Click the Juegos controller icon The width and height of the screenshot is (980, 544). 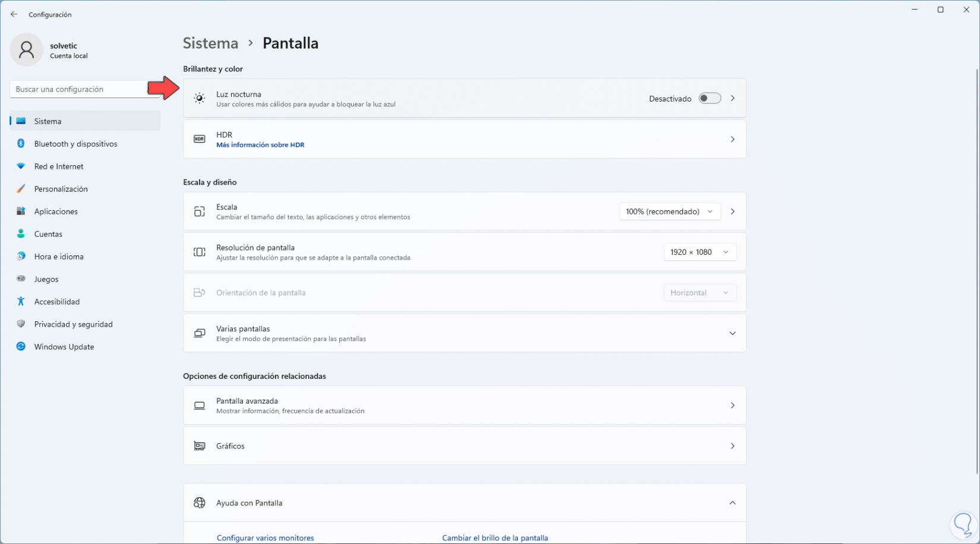coord(21,279)
